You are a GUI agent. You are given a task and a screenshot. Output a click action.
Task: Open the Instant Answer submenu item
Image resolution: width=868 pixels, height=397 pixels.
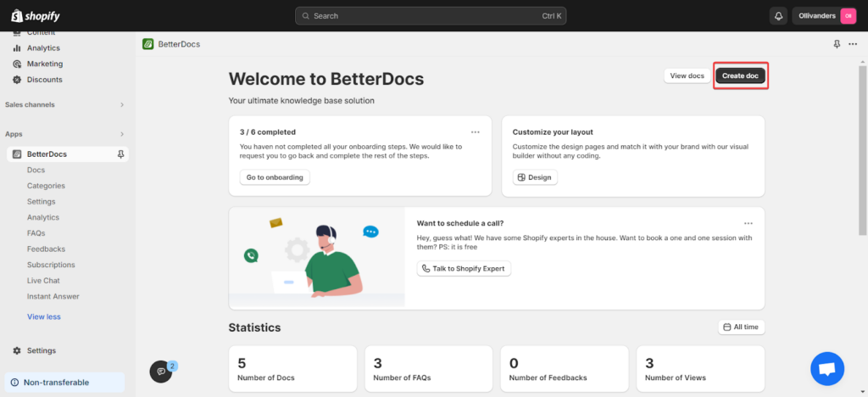pos(53,296)
